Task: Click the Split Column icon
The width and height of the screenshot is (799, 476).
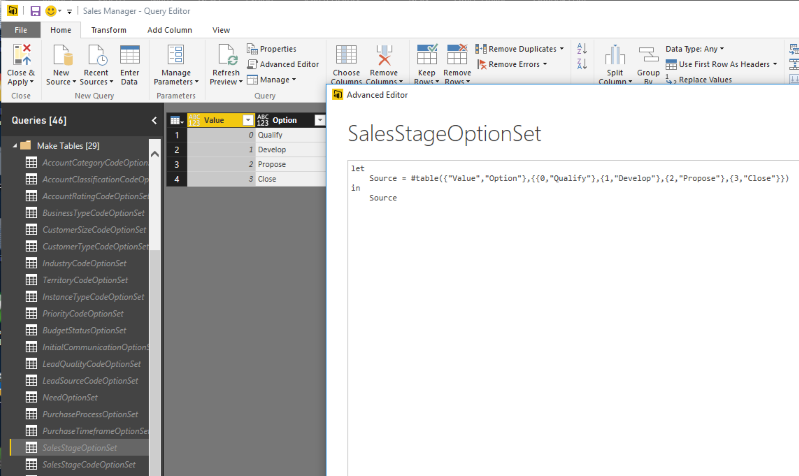Action: point(615,55)
